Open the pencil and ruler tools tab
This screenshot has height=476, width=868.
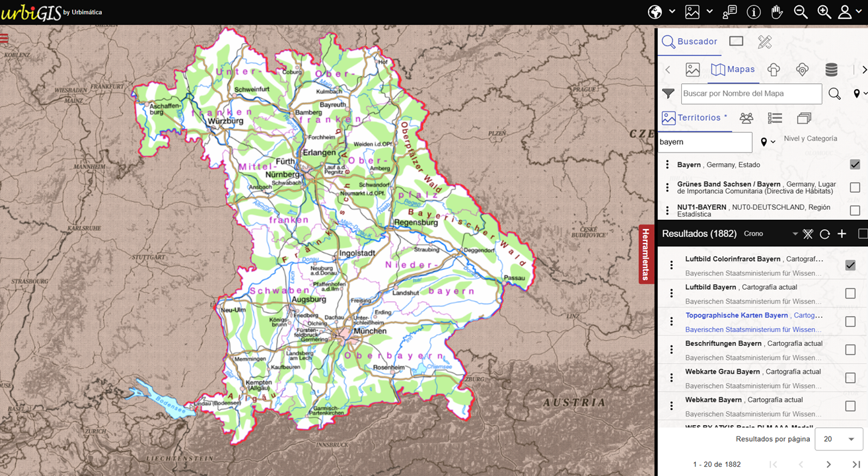764,42
